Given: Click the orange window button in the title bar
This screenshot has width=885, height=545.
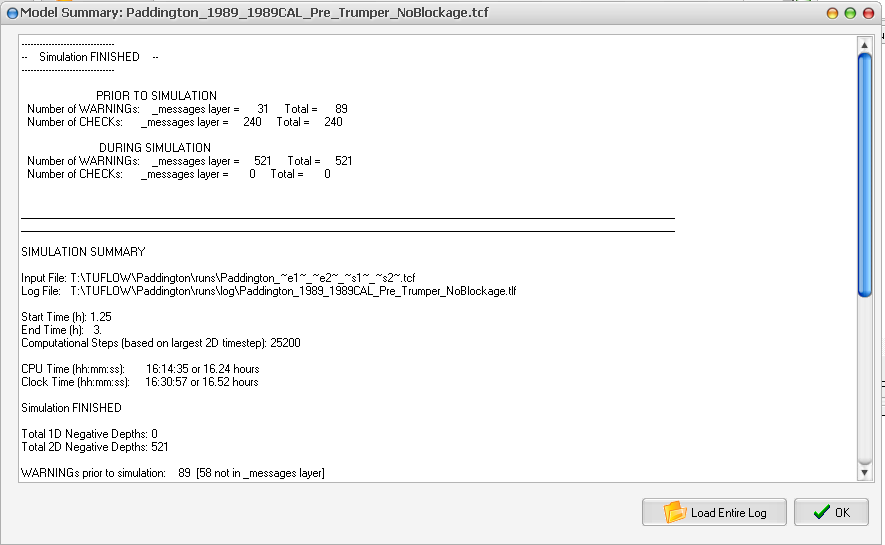Looking at the screenshot, I should point(833,13).
